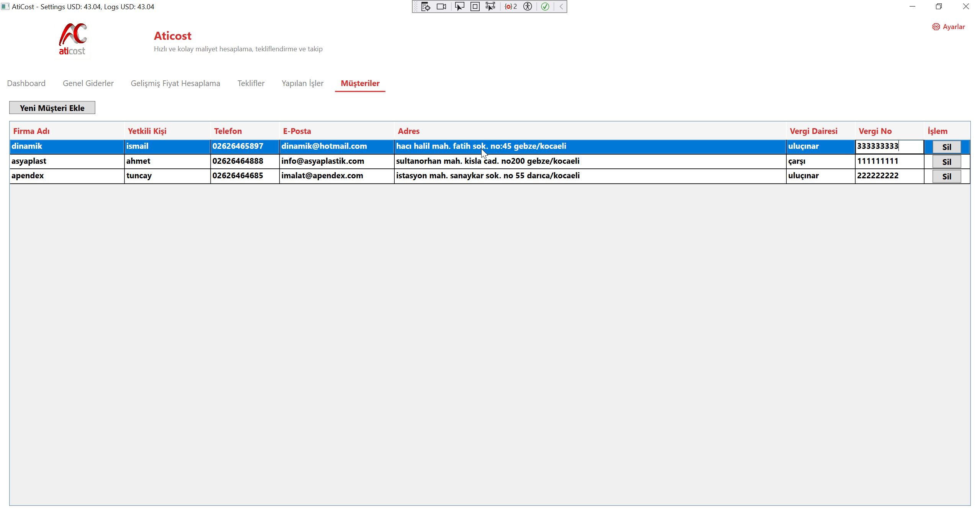The image size is (980, 515).
Task: Open the Live Visual Tree icon
Action: pos(426,7)
